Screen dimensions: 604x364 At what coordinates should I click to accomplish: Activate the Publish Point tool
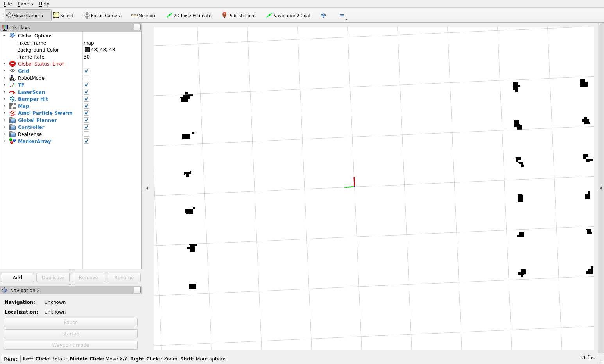(238, 15)
